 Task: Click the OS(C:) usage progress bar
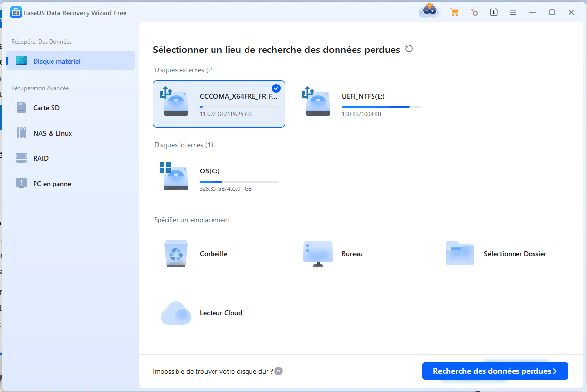pos(239,181)
